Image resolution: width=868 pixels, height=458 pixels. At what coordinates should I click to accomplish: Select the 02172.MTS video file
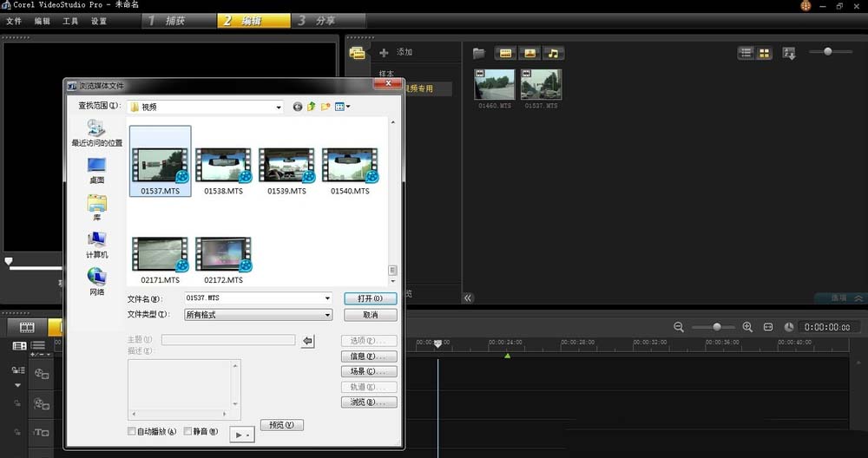223,254
